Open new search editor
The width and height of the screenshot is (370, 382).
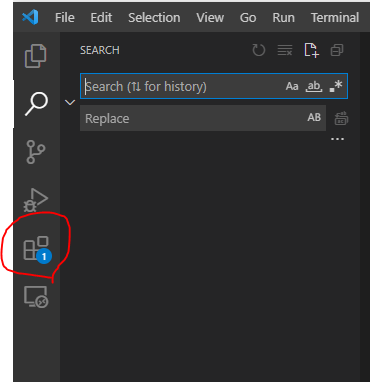point(312,50)
